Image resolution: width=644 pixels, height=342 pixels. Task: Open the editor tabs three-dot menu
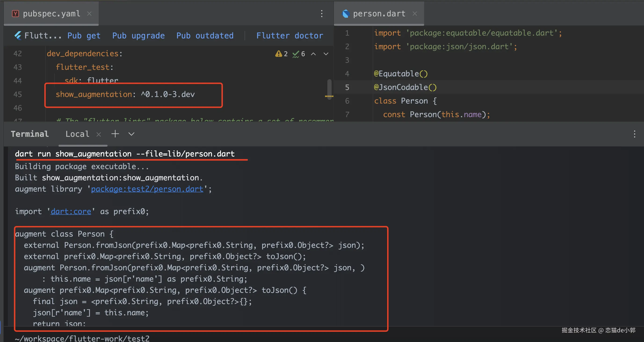click(x=322, y=14)
